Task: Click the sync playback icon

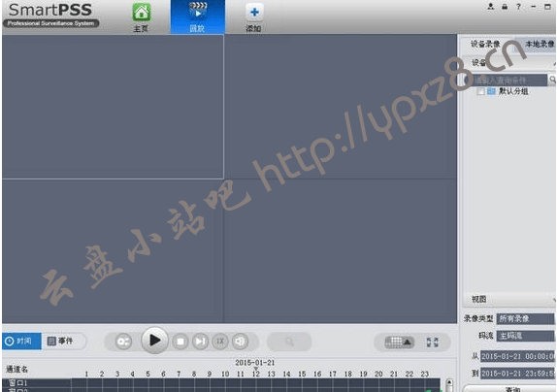Action: click(x=123, y=342)
